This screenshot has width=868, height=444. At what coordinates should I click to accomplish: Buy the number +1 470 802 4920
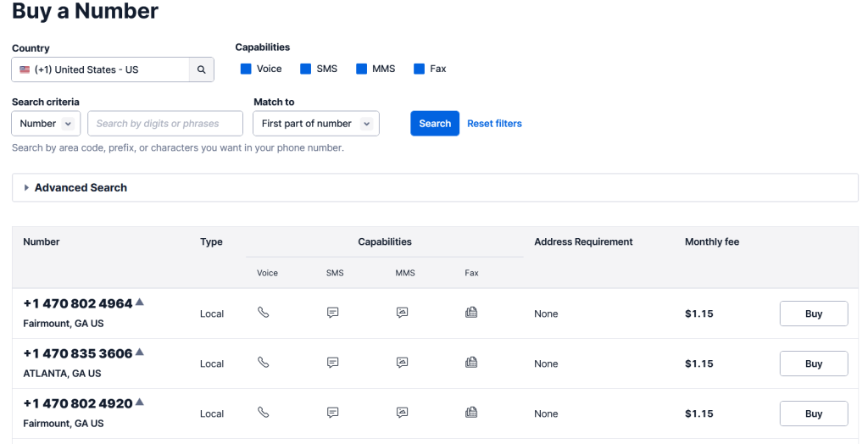[814, 413]
